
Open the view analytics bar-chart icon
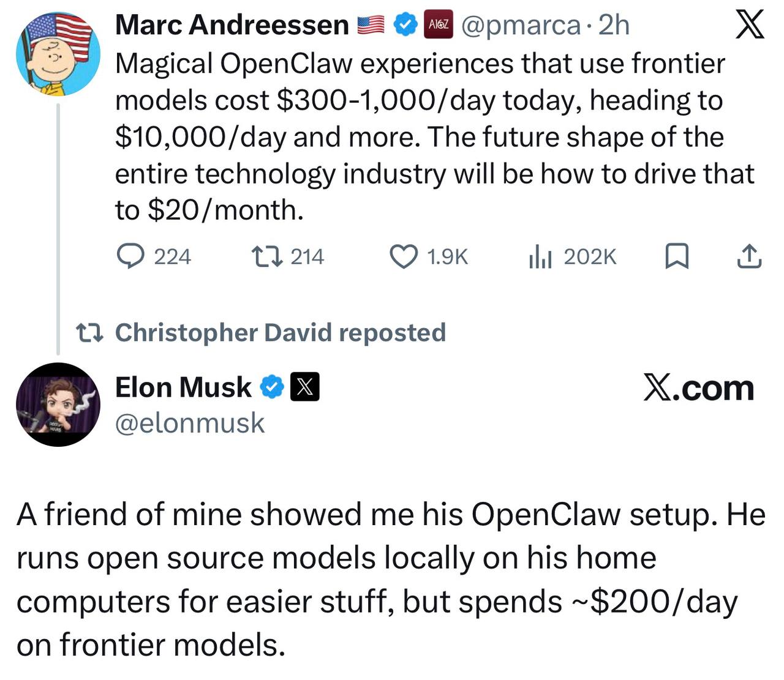pos(540,256)
